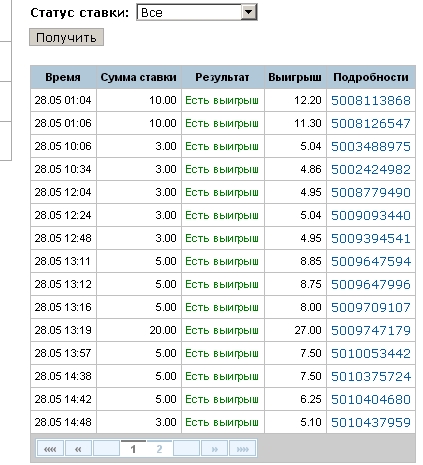The image size is (423, 465).
Task: Jump to last page of results
Action: tap(243, 449)
